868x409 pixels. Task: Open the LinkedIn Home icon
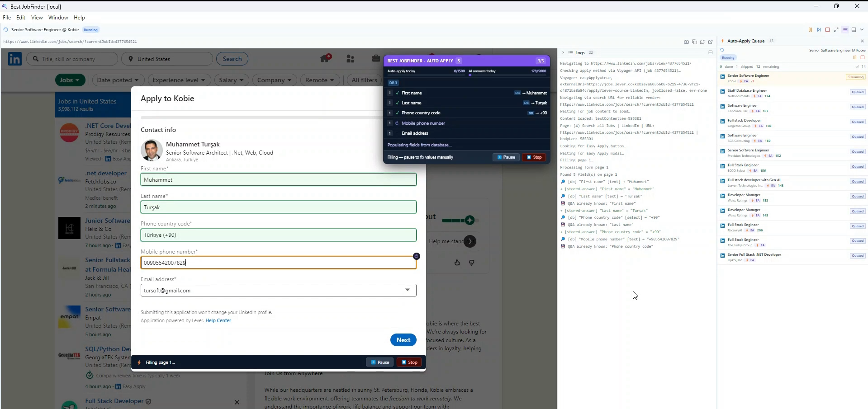click(x=325, y=58)
